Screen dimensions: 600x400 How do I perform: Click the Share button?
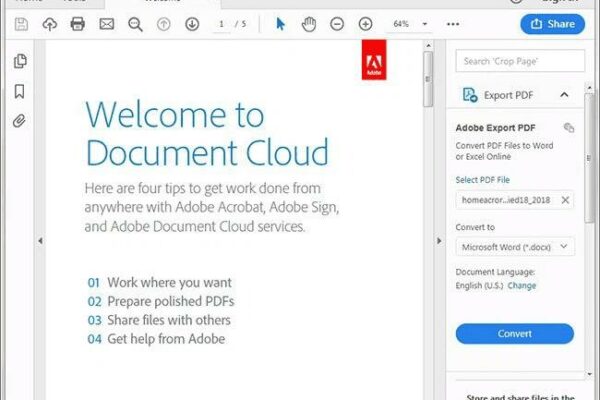click(553, 24)
